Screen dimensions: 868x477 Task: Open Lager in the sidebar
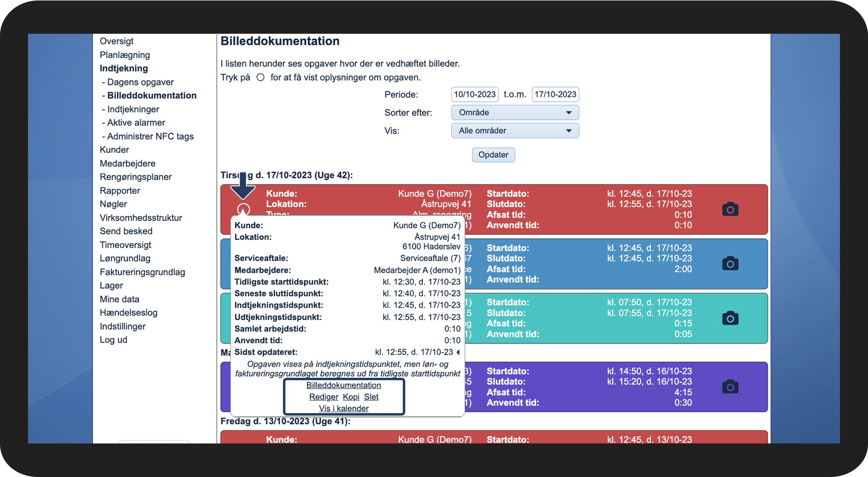112,285
